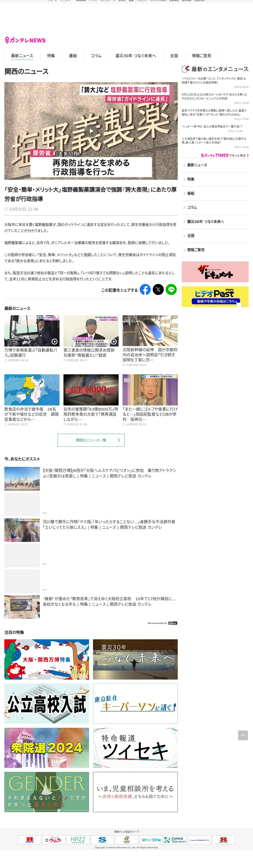Open 児童相談所を考える banner
Viewport: 253px width, 868px height.
point(135,792)
